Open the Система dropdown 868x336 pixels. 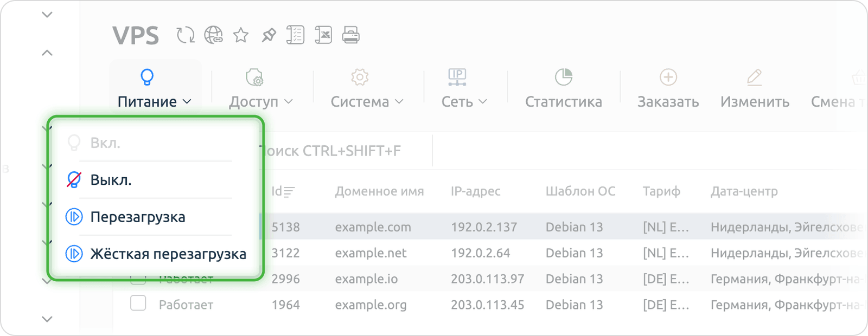point(367,88)
